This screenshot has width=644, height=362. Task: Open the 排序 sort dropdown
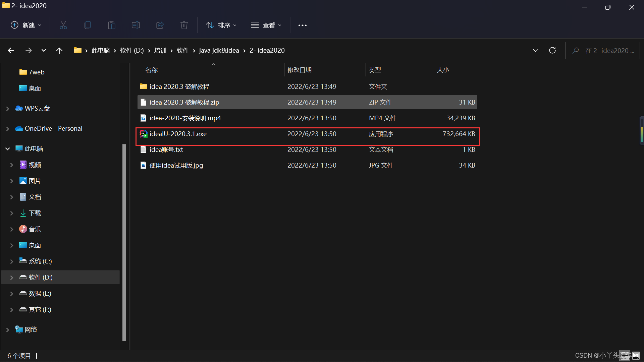[x=221, y=25]
